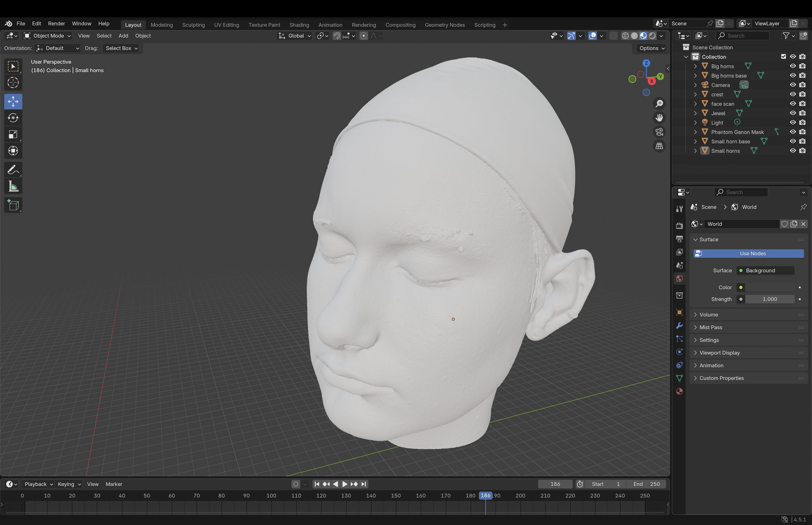812x525 pixels.
Task: Hide face scan in viewport
Action: (x=793, y=104)
